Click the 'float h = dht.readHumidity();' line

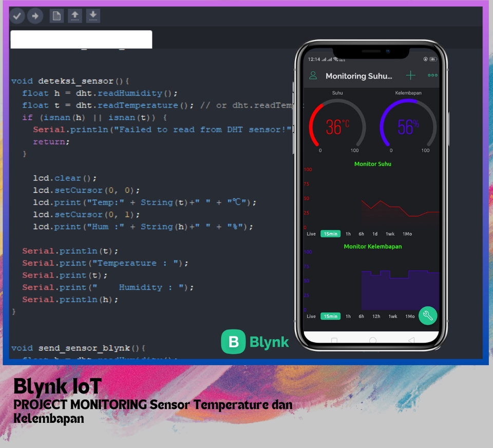pyautogui.click(x=100, y=93)
